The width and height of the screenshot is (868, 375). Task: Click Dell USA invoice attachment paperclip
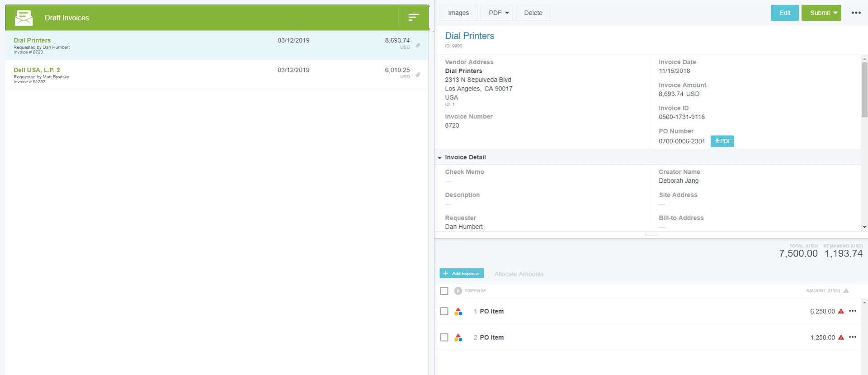pos(418,75)
